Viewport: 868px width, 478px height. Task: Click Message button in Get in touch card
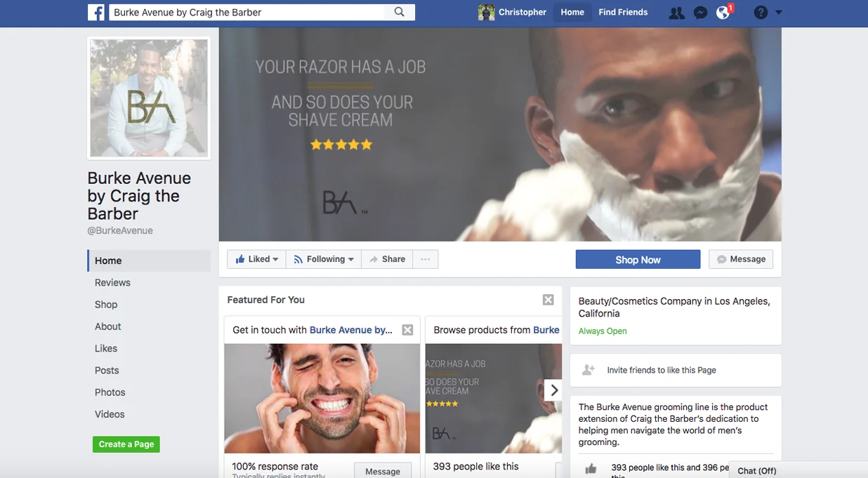click(383, 471)
